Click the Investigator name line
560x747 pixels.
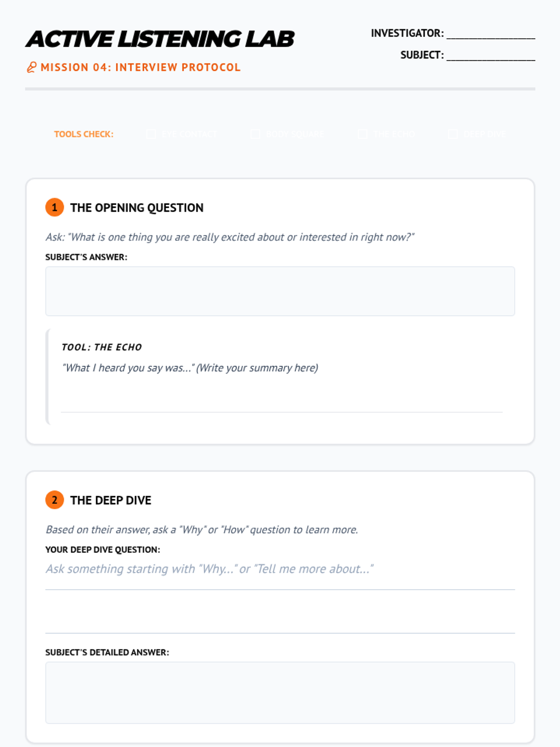coord(490,34)
